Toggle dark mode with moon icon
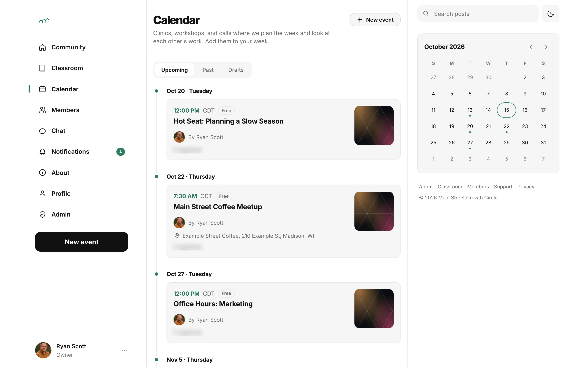588x367 pixels. [550, 14]
